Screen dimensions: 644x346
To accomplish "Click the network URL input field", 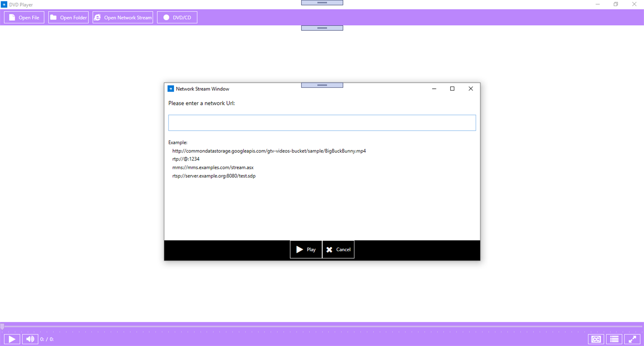I will (322, 122).
